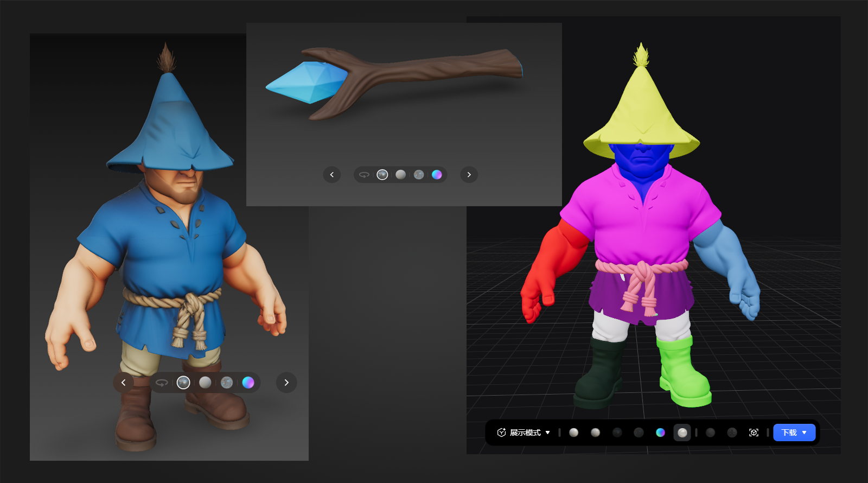
Task: Click the first white sphere in bottom-right toolbar
Action: [x=573, y=433]
